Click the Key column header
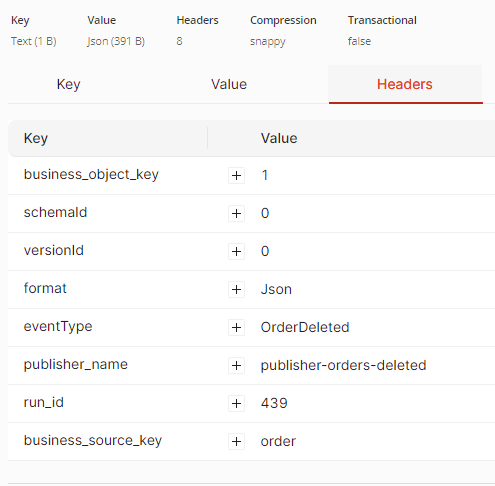 (36, 138)
